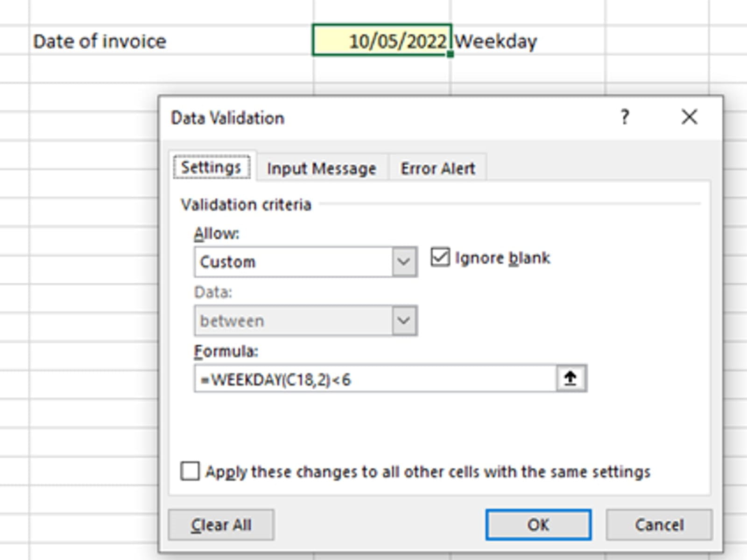Enable Apply these changes to all cells
This screenshot has height=560, width=747.
pyautogui.click(x=190, y=471)
